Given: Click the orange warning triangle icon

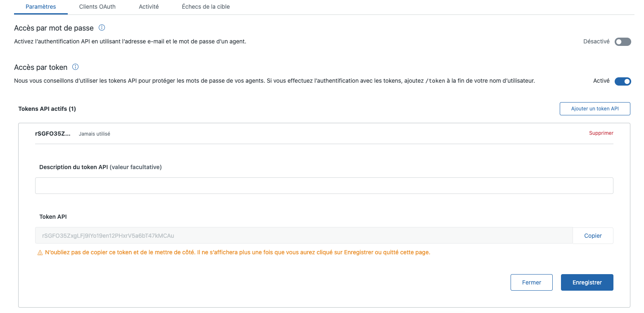Looking at the screenshot, I should pyautogui.click(x=40, y=253).
